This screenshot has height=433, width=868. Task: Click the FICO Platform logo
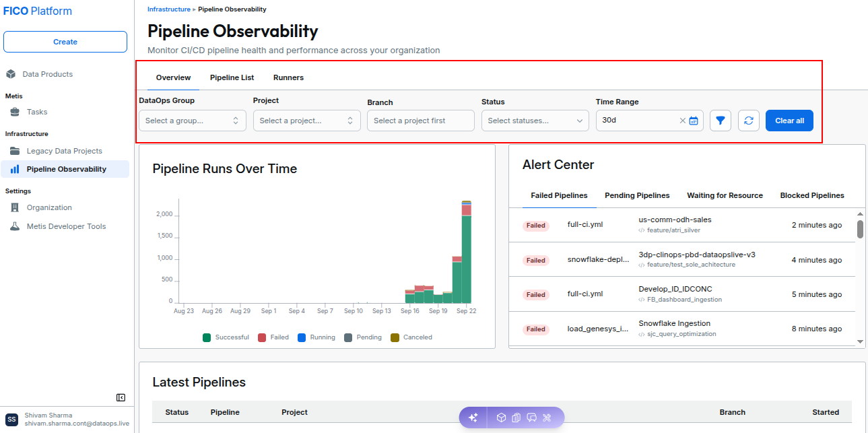[37, 11]
